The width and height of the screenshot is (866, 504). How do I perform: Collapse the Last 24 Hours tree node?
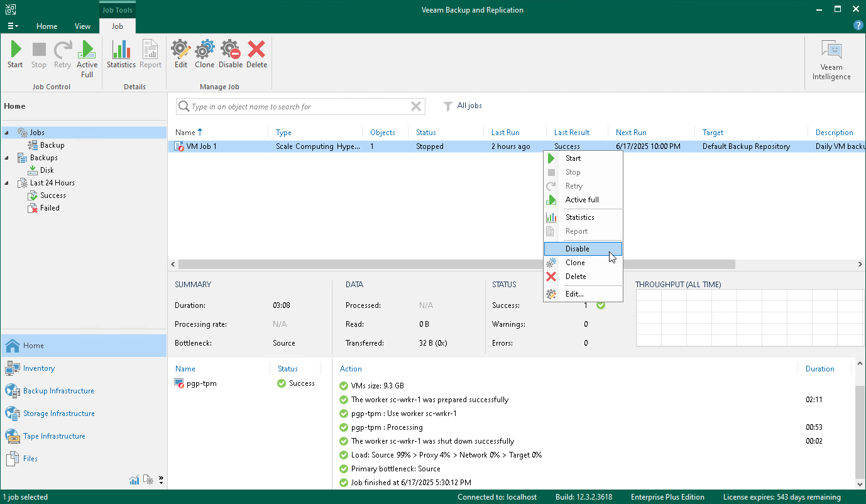(x=6, y=183)
